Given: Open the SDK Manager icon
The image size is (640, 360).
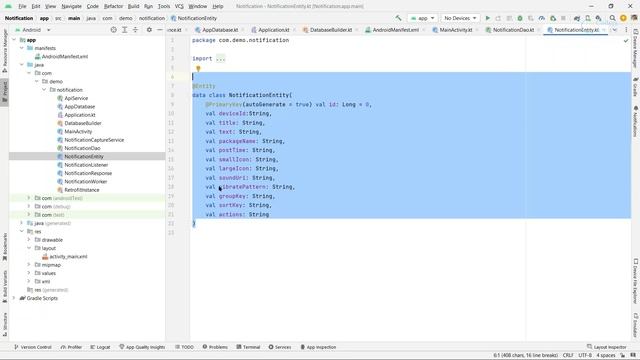Looking at the screenshot, I should tap(598, 18).
